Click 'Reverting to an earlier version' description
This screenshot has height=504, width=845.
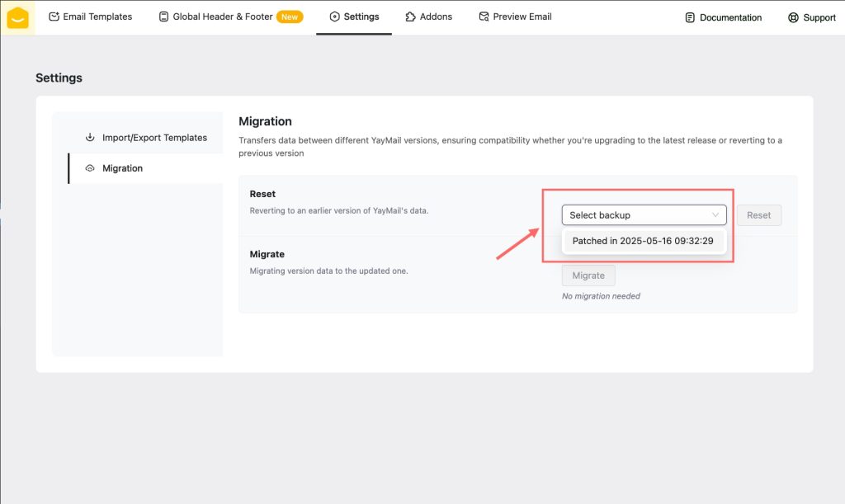pyautogui.click(x=339, y=210)
